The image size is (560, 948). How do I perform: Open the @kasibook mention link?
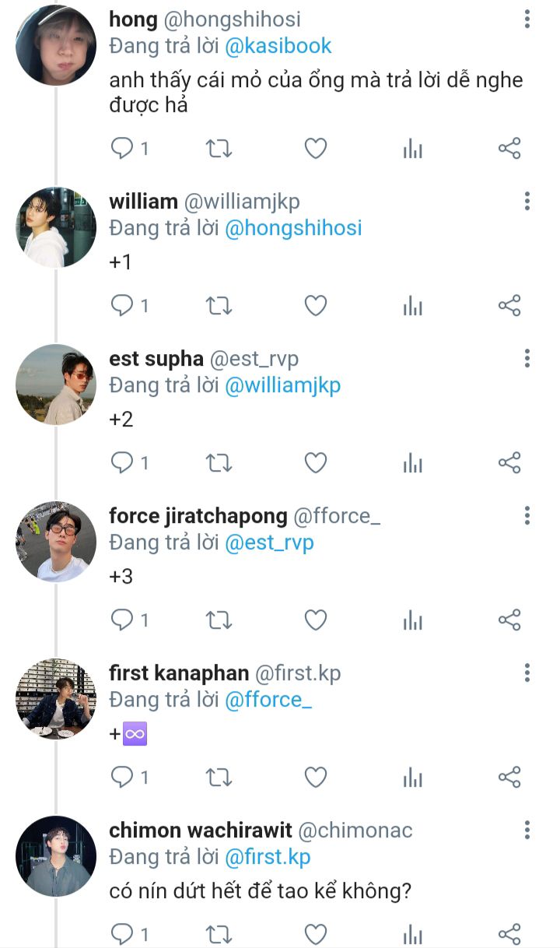click(278, 46)
